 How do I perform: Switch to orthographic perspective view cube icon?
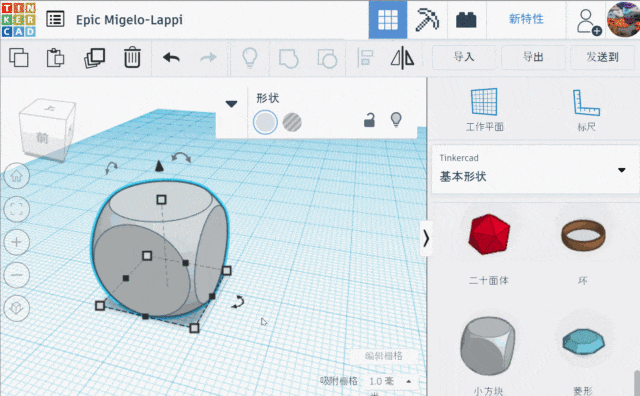(x=17, y=308)
